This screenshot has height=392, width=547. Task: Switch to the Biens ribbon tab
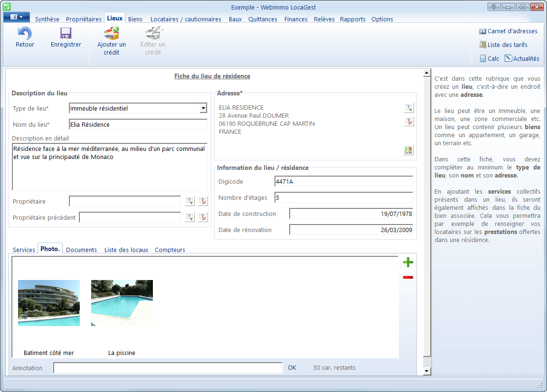coord(135,19)
